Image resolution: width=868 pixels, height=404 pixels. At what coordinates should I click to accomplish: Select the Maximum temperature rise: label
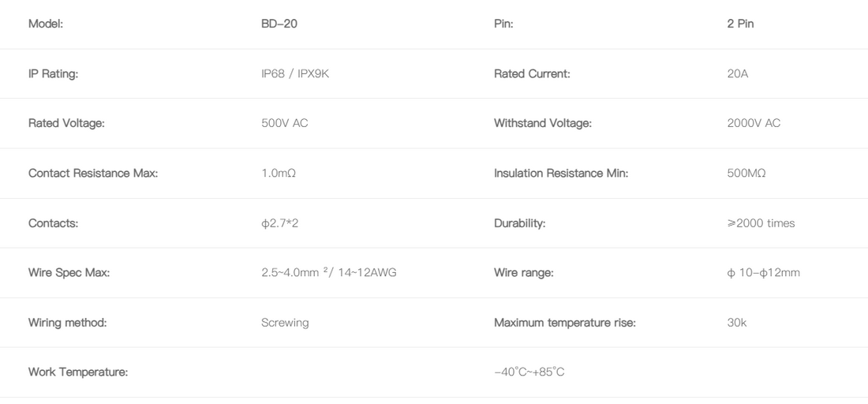click(565, 323)
